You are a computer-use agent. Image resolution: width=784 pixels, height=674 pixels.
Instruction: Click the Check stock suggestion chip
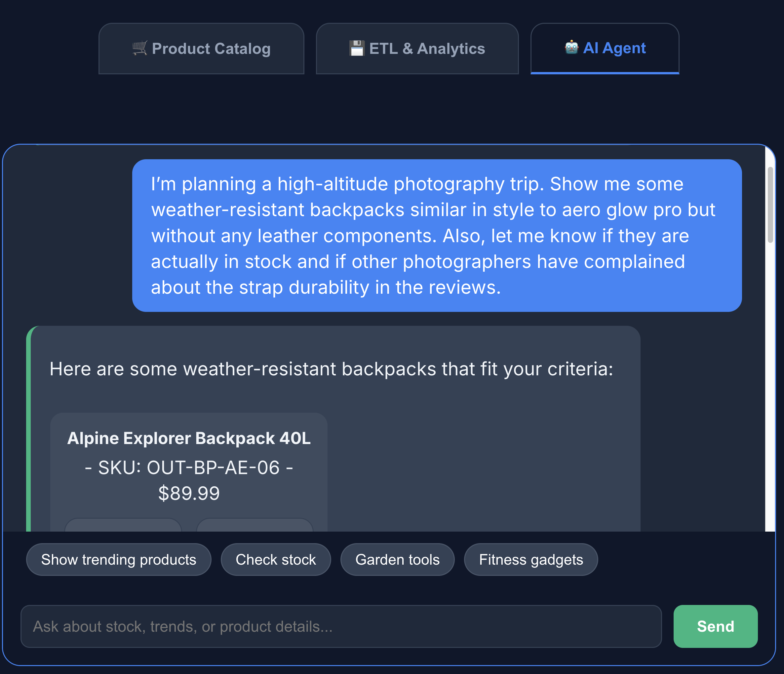(x=276, y=560)
